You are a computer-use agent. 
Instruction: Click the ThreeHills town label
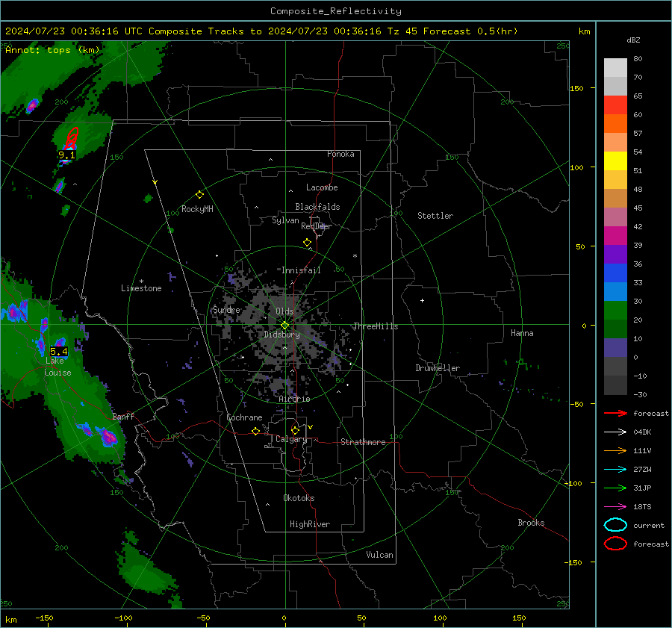[376, 326]
